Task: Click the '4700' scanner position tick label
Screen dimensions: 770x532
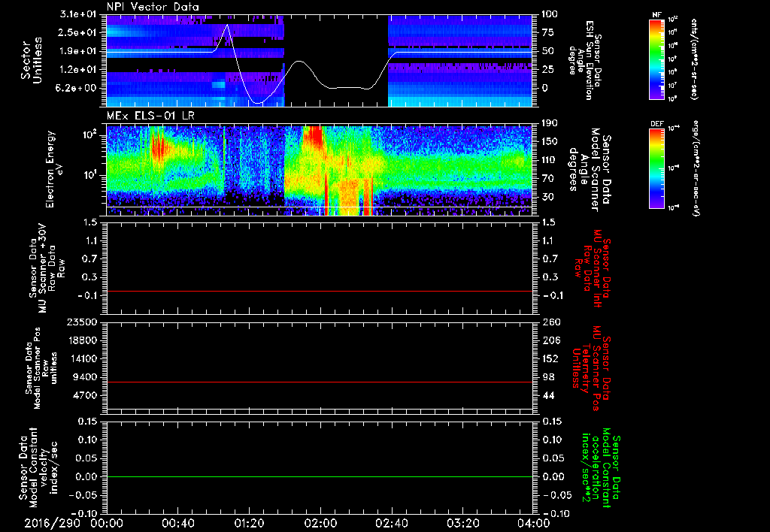Action: point(85,395)
